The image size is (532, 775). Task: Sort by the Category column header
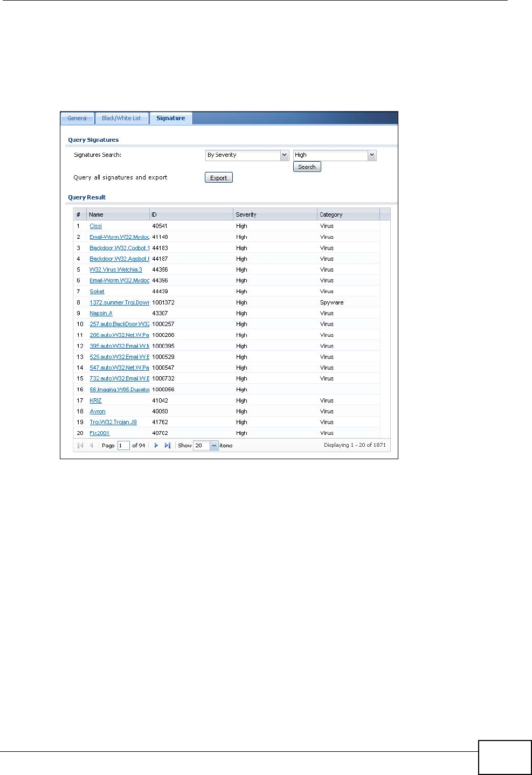pos(349,214)
